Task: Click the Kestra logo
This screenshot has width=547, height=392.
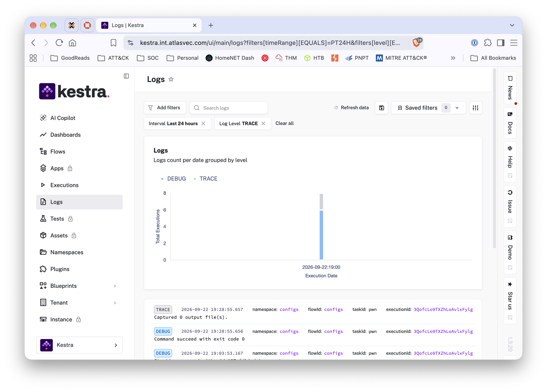Action: pos(74,92)
